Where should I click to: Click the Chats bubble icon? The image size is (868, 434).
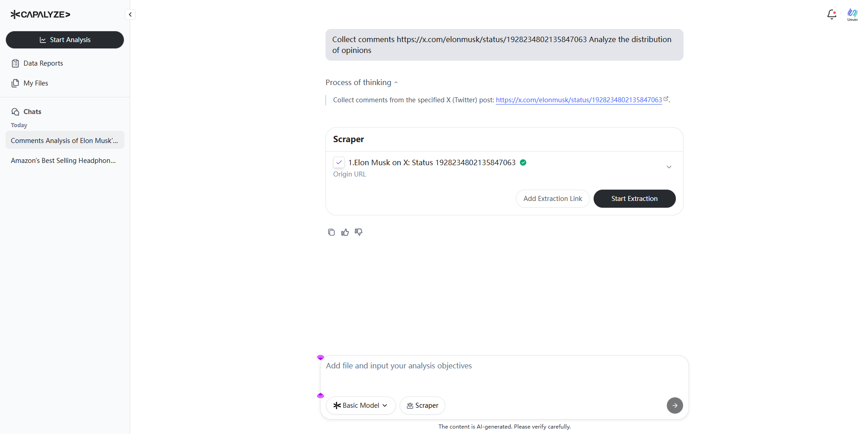pos(15,112)
